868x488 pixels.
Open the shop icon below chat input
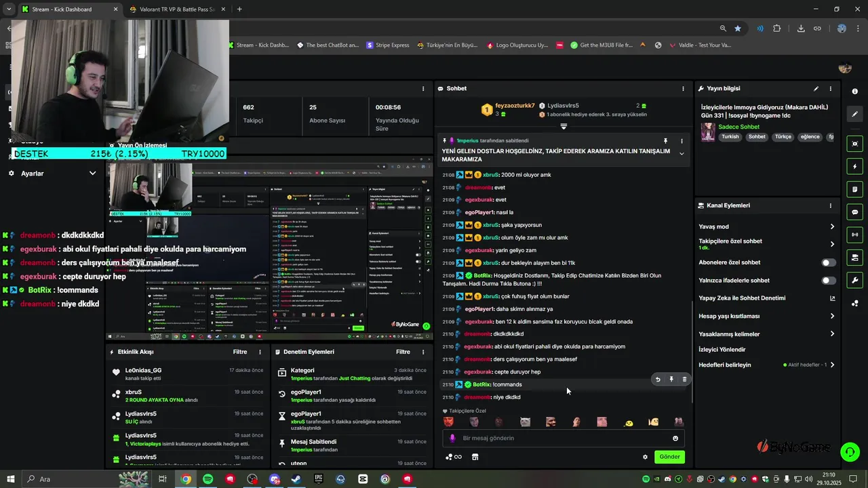point(475,457)
